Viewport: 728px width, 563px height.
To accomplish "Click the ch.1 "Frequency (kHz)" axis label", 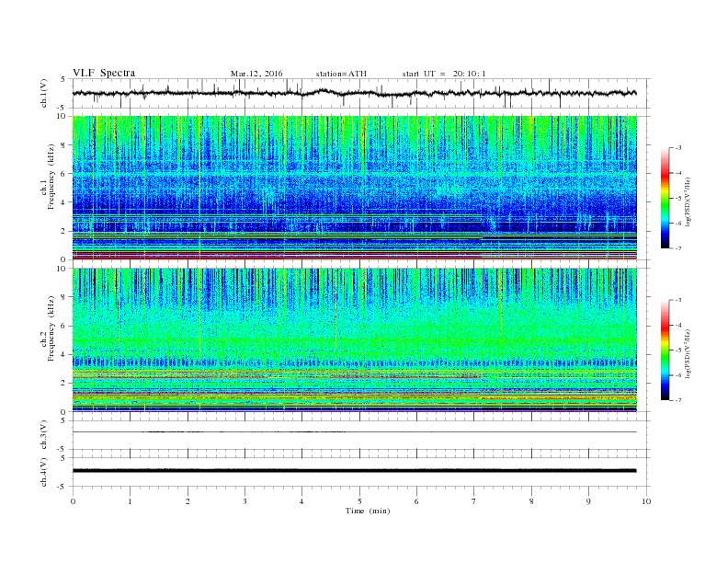I will point(51,177).
